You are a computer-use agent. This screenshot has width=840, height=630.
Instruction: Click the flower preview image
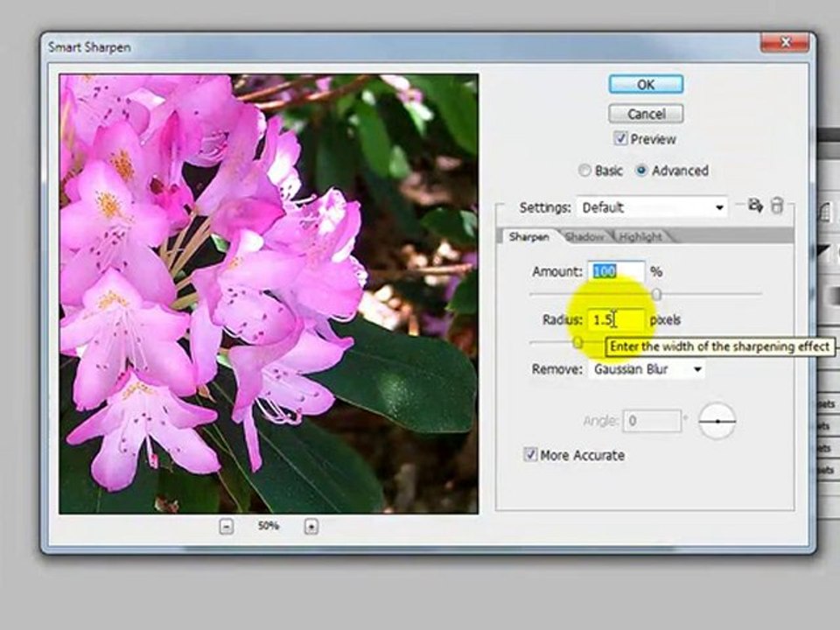tap(269, 294)
